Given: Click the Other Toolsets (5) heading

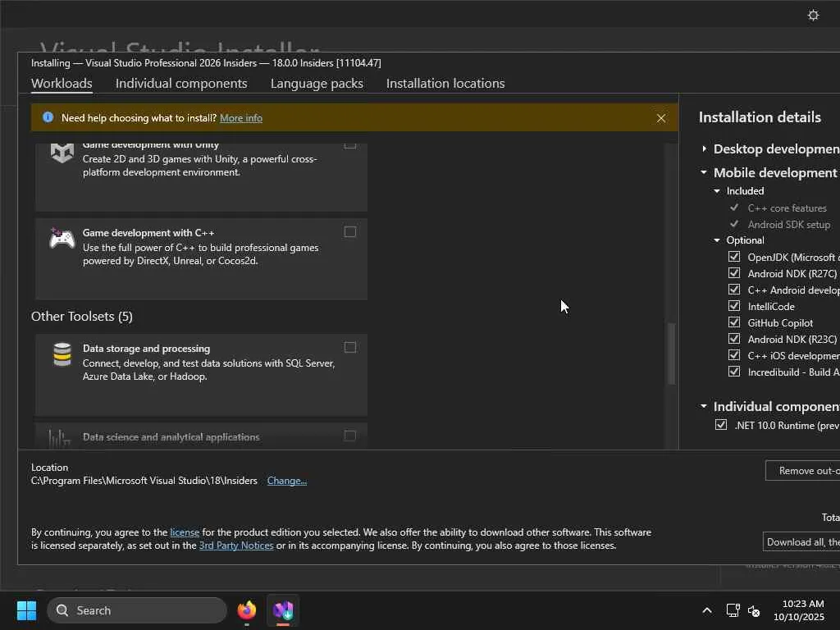Looking at the screenshot, I should click(82, 317).
